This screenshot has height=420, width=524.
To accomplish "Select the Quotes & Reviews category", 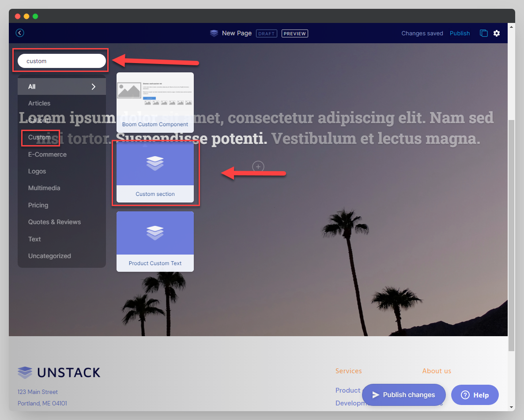I will [54, 222].
